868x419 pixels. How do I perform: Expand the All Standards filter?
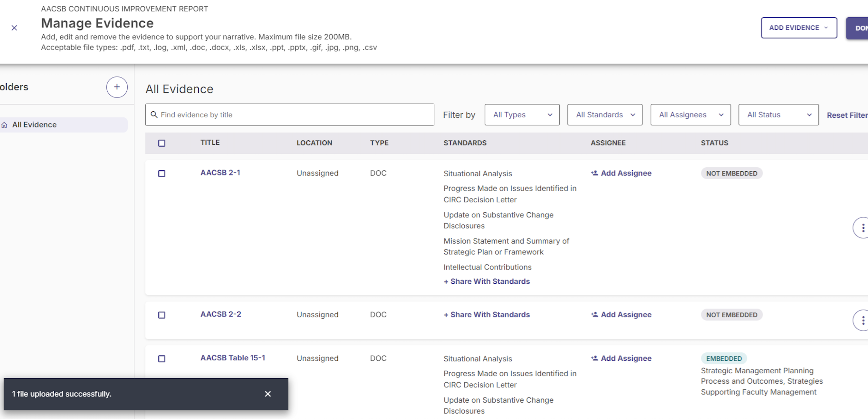pos(605,115)
